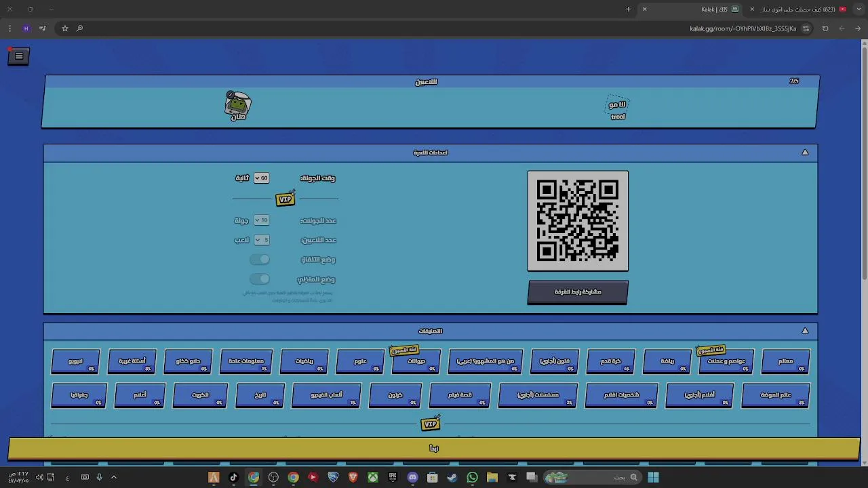Select the علوم category
This screenshot has height=488, width=868.
pyautogui.click(x=360, y=361)
